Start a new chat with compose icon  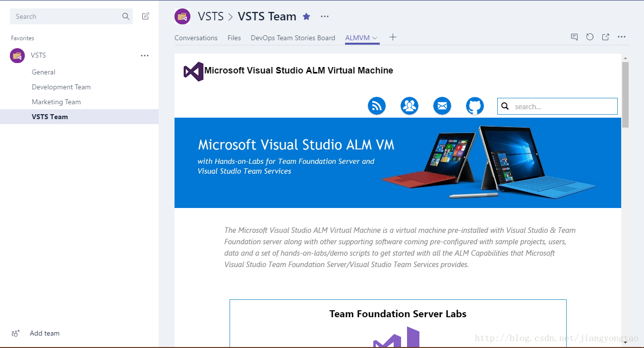[145, 16]
